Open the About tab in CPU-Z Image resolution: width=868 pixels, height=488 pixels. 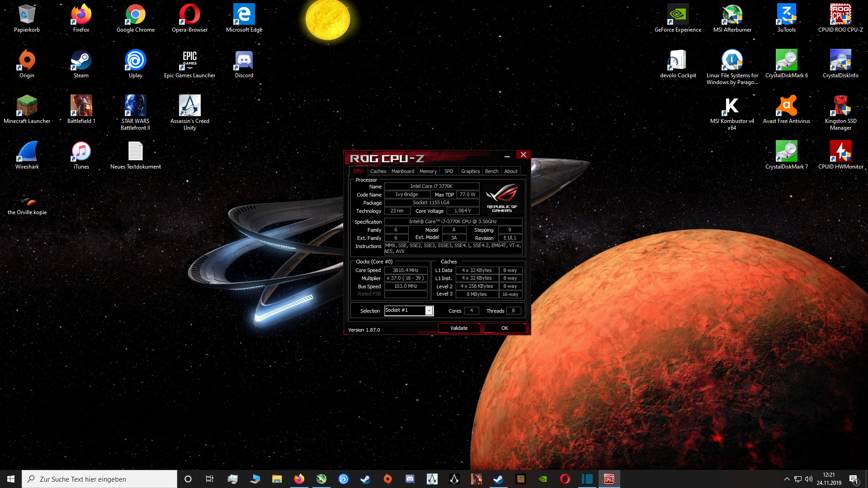click(511, 171)
